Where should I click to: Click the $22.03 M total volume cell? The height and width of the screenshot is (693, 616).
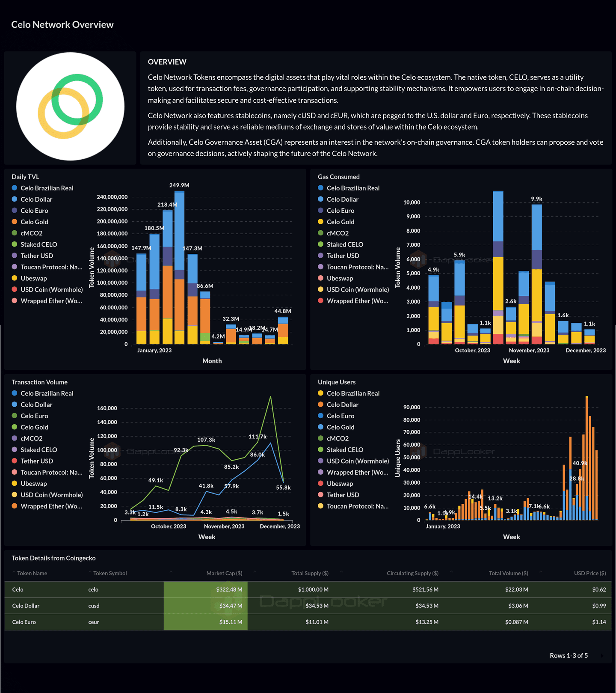[517, 589]
